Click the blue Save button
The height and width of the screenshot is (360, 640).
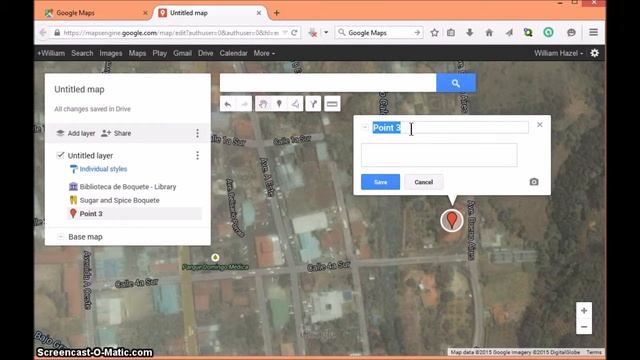380,182
